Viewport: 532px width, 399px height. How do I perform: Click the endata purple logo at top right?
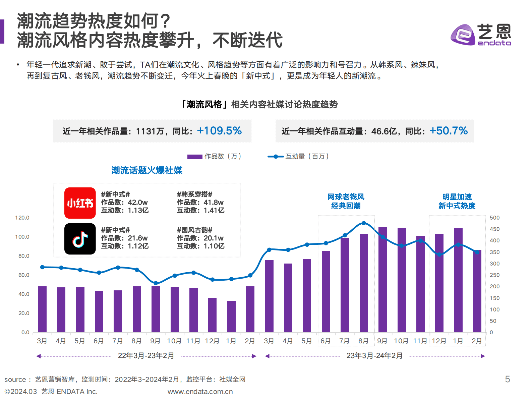(481, 35)
